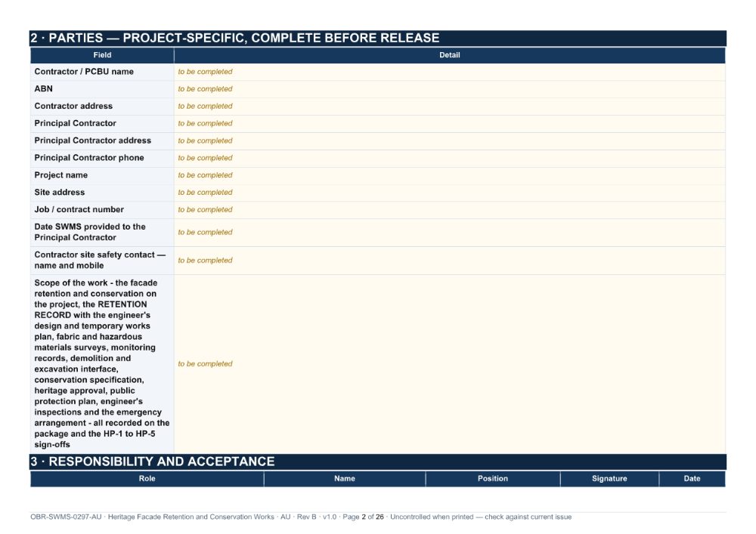Click the Contractor address detail cell
This screenshot has height=534, width=756.
click(x=449, y=106)
